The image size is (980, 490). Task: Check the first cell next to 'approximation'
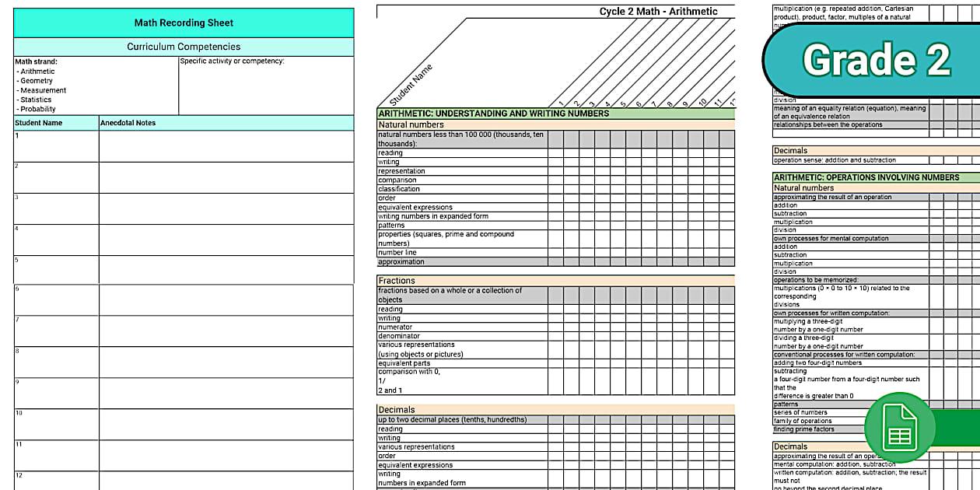click(x=554, y=261)
